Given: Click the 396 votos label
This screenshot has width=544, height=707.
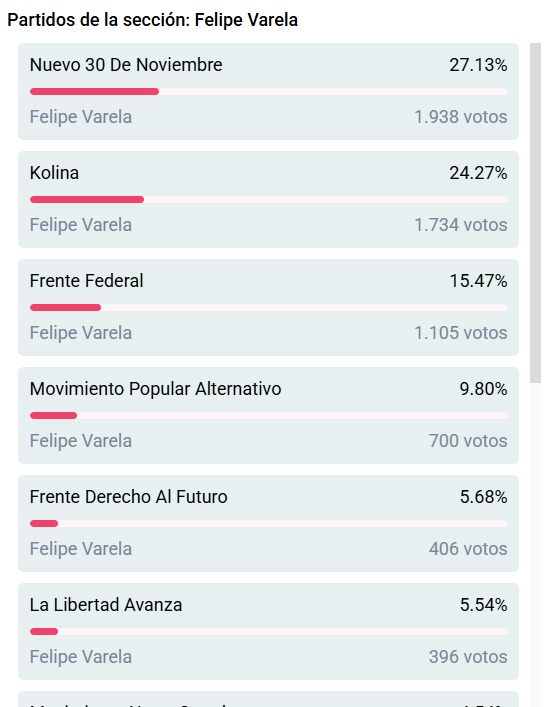Looking at the screenshot, I should coord(468,656).
